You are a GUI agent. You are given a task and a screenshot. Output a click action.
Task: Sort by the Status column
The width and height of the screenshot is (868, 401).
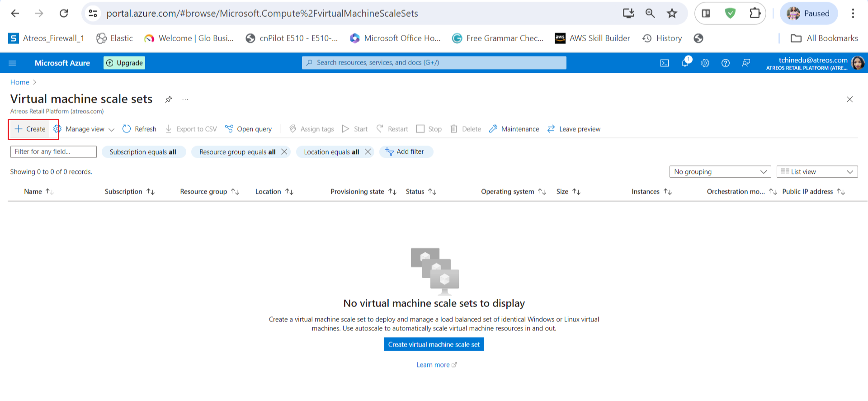tap(421, 192)
